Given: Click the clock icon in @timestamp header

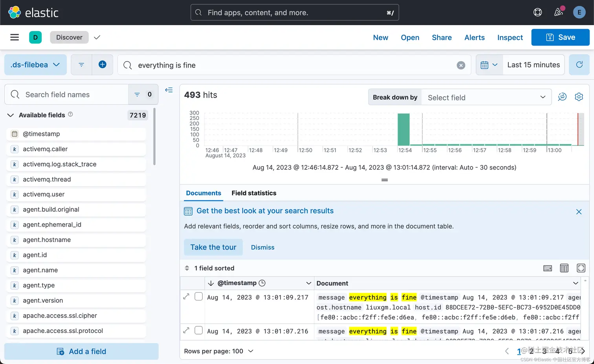Looking at the screenshot, I should tap(262, 283).
